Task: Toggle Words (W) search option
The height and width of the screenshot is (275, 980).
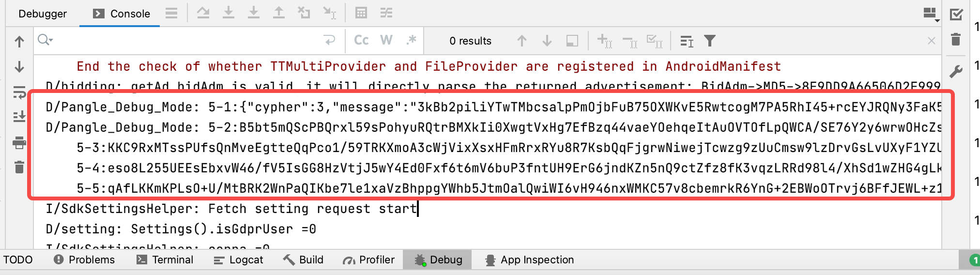Action: tap(386, 41)
